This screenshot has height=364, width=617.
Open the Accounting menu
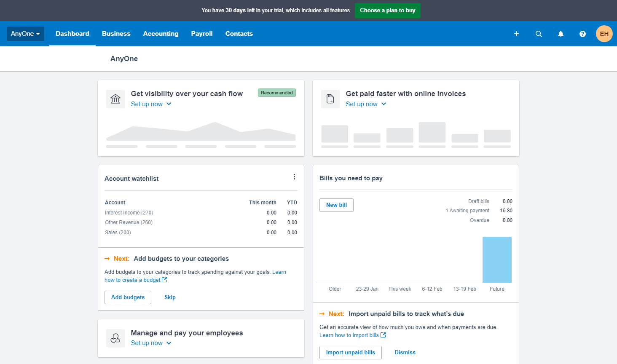coord(161,34)
